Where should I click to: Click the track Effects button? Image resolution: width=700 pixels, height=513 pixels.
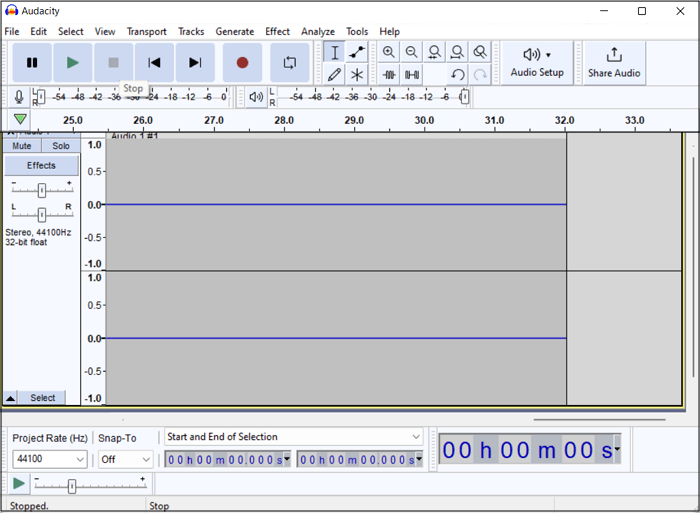pos(41,166)
